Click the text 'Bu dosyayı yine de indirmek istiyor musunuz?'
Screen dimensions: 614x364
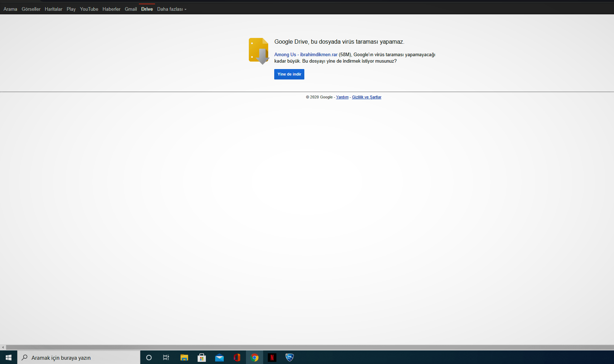point(349,61)
